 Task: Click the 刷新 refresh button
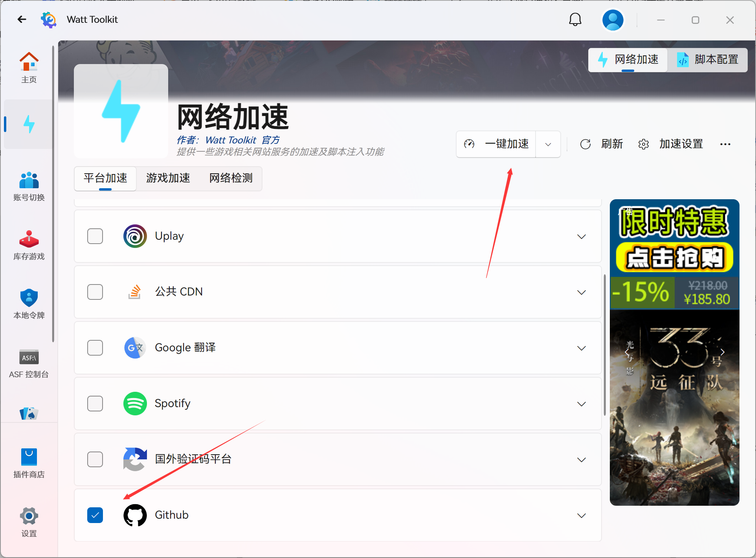click(x=602, y=144)
